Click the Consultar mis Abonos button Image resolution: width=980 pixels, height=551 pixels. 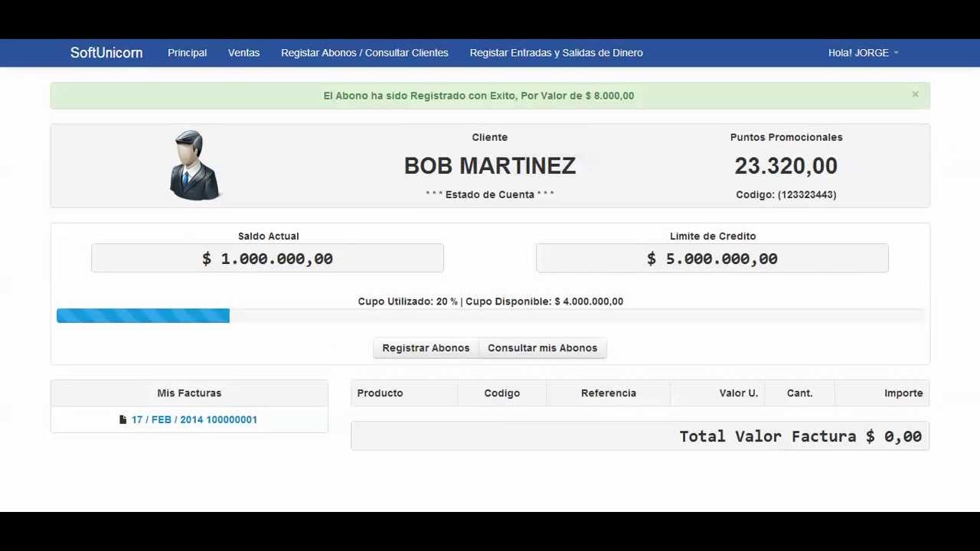tap(542, 348)
